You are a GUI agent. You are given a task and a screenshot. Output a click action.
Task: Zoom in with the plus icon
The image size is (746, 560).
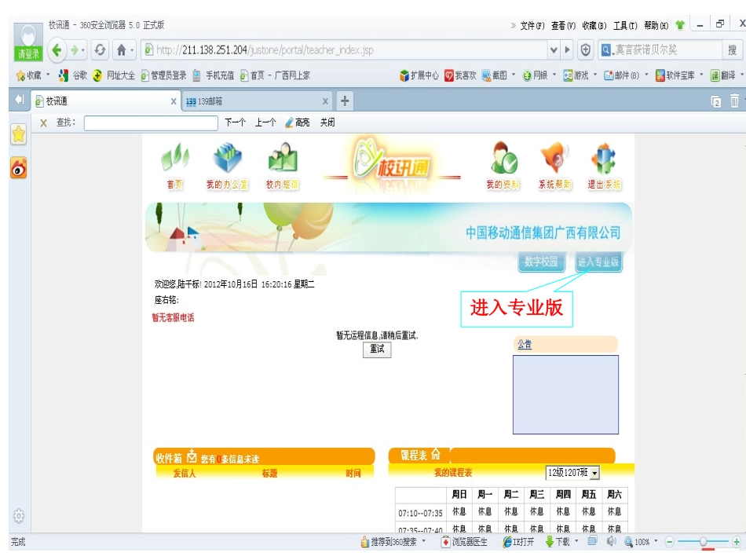pos(737,541)
